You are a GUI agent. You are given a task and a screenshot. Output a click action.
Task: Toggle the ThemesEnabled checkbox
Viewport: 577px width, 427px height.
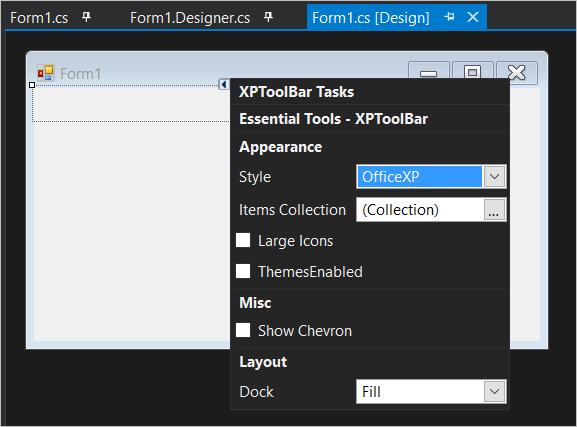pyautogui.click(x=243, y=271)
